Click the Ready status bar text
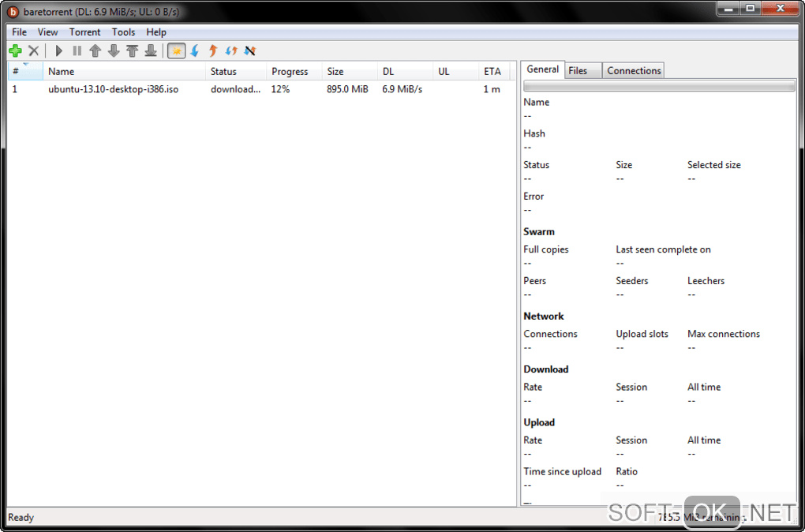The image size is (805, 532). click(x=21, y=517)
